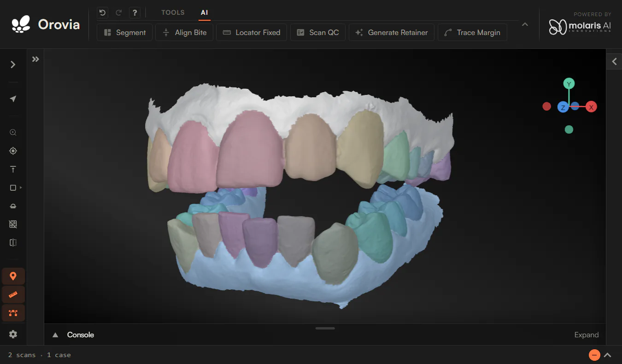Open settings with the gear icon
622x364 pixels.
pyautogui.click(x=13, y=335)
